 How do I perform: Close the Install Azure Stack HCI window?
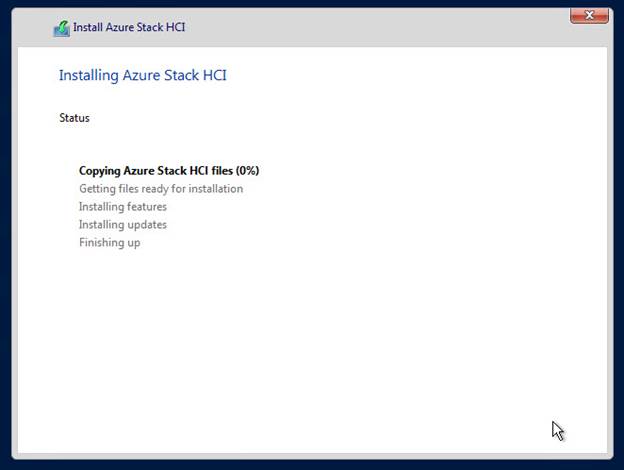(589, 16)
